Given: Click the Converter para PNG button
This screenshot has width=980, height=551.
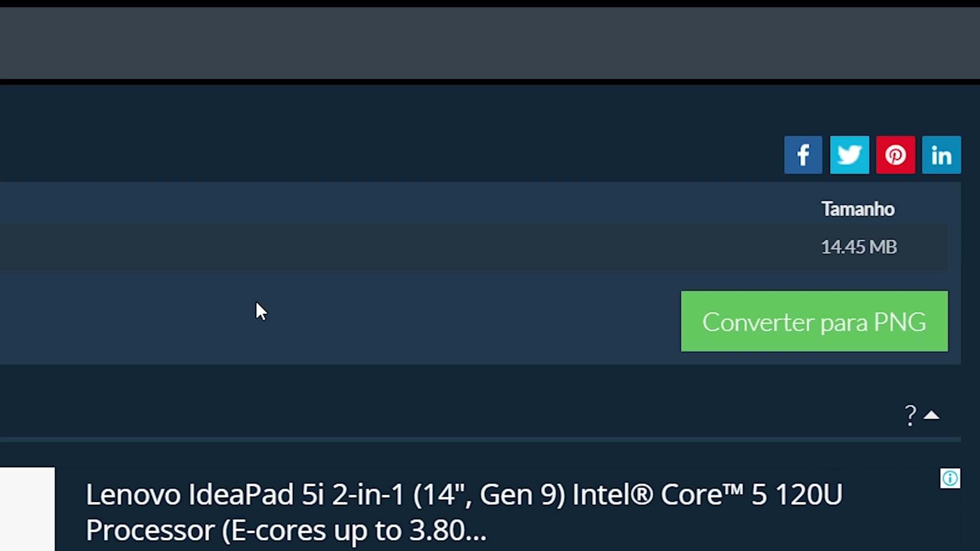Looking at the screenshot, I should pos(814,321).
